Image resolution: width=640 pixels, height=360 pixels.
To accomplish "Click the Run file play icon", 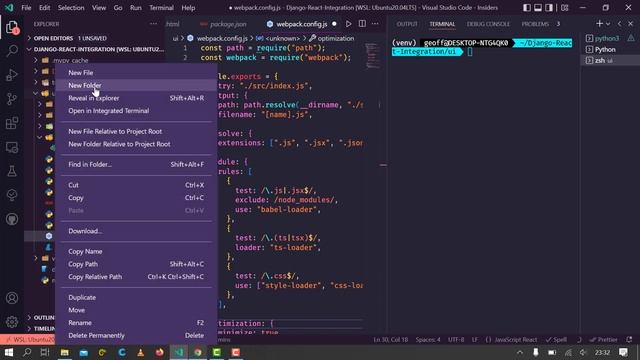I will [x=349, y=24].
